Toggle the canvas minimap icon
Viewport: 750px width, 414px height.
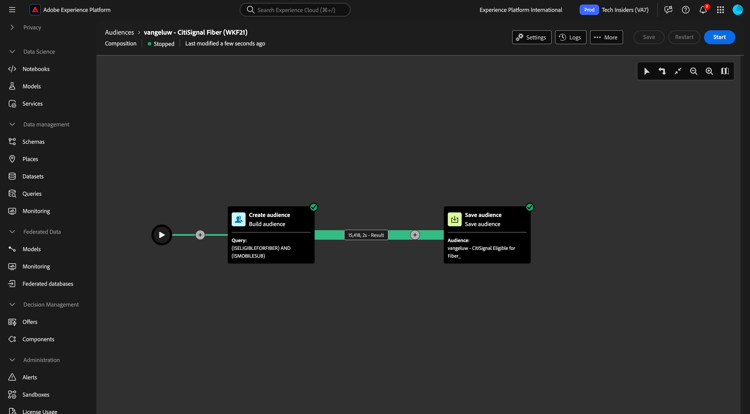(725, 71)
